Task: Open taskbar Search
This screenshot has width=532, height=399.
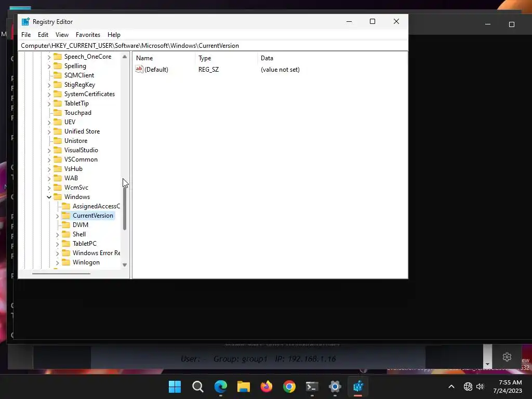Action: point(197,387)
